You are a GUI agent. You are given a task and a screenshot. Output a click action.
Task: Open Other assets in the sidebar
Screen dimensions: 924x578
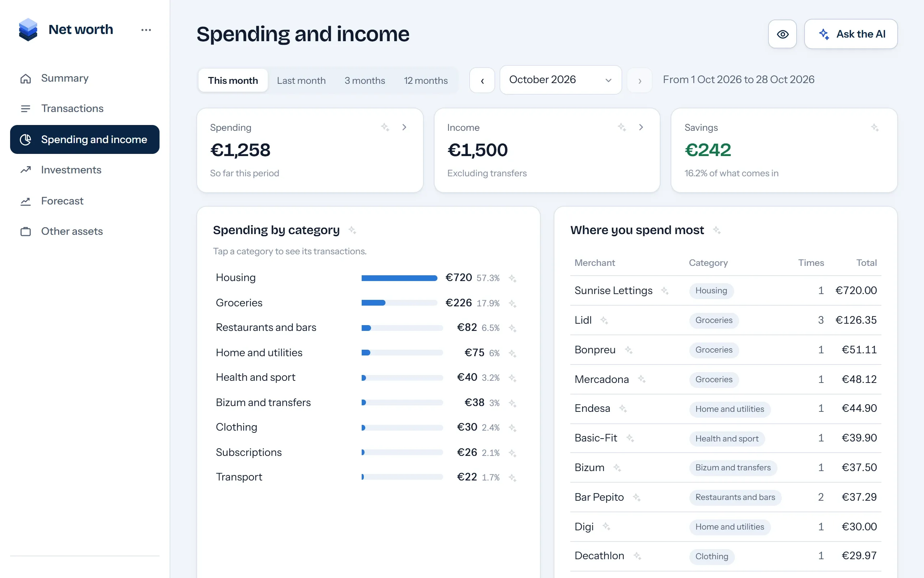pos(85,231)
